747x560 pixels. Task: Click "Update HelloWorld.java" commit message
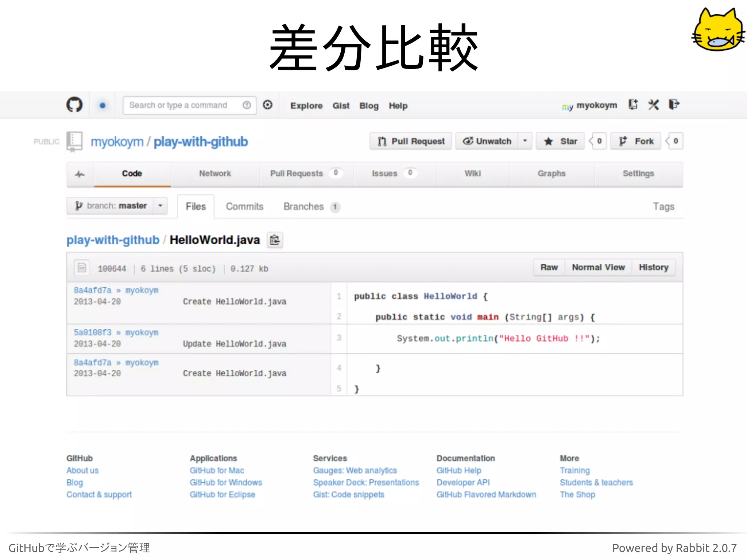pos(235,344)
